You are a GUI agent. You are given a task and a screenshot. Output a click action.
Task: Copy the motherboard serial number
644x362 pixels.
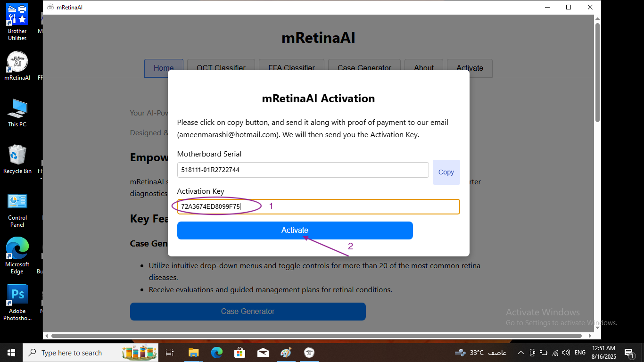(446, 172)
